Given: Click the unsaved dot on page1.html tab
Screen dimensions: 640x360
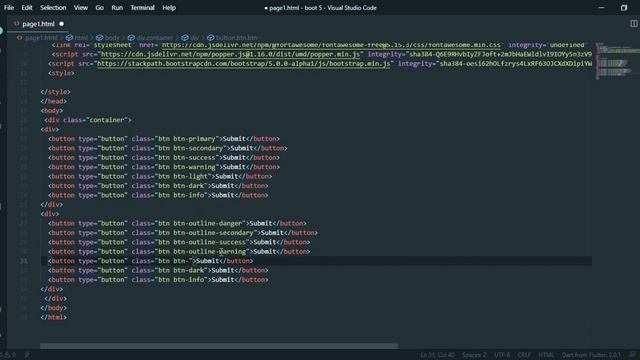Looking at the screenshot, I should click(x=62, y=24).
